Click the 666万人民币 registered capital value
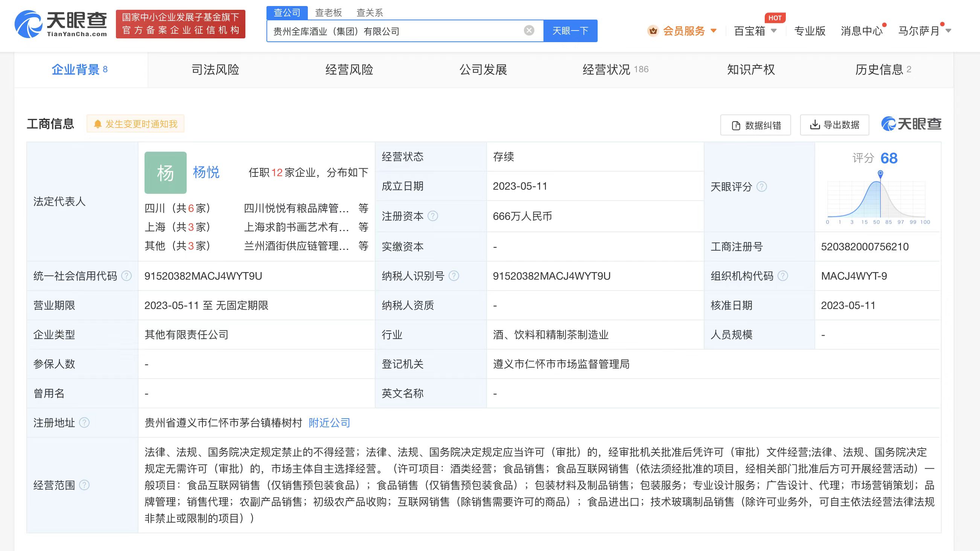Screen dimensions: 980x551 pyautogui.click(x=522, y=216)
